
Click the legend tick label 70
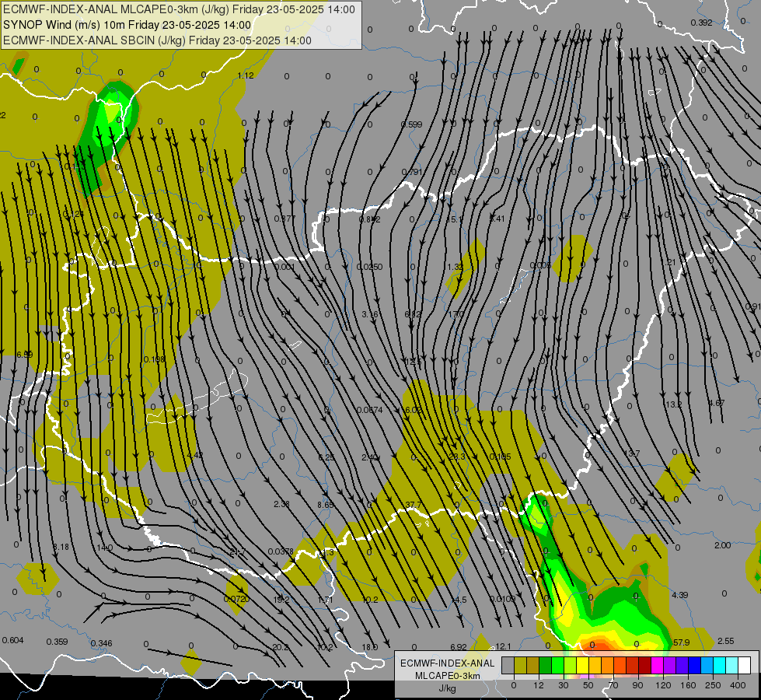(x=613, y=685)
